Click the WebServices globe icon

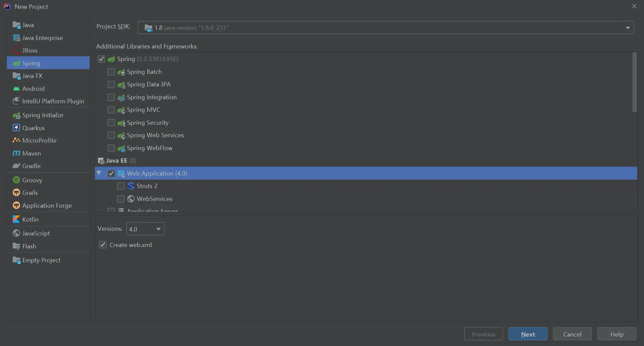[131, 199]
